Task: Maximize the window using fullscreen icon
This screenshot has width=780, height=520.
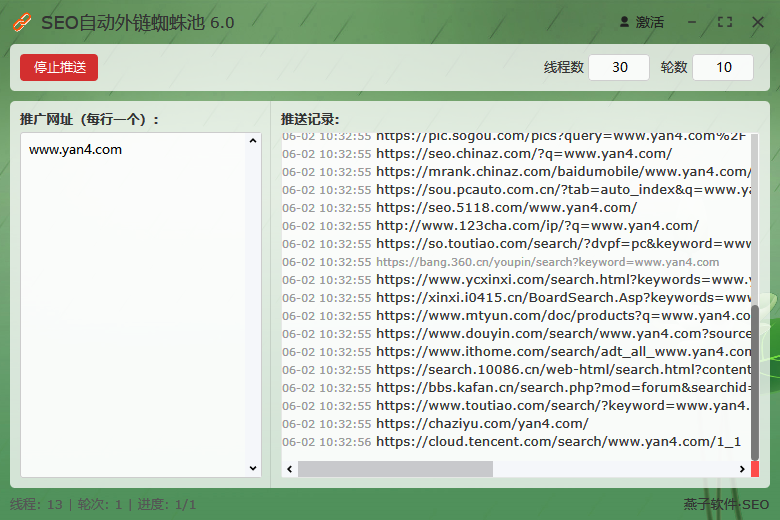Action: click(x=725, y=22)
